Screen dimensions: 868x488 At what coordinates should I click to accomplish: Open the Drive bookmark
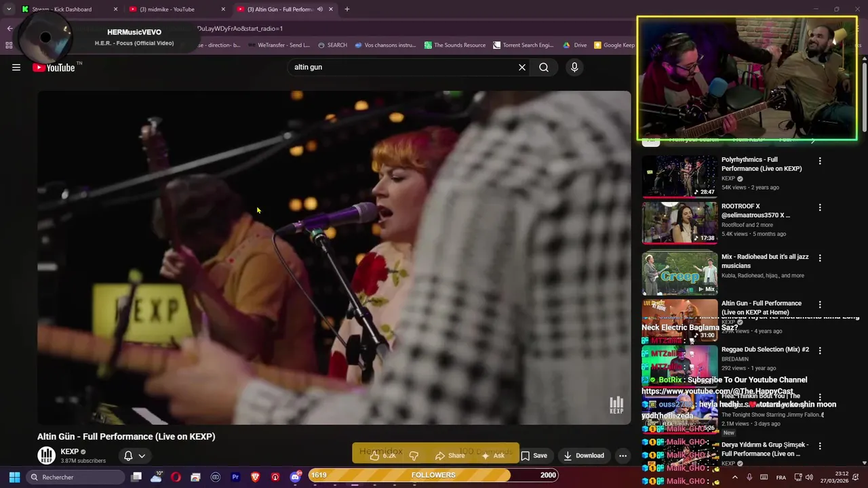(575, 45)
